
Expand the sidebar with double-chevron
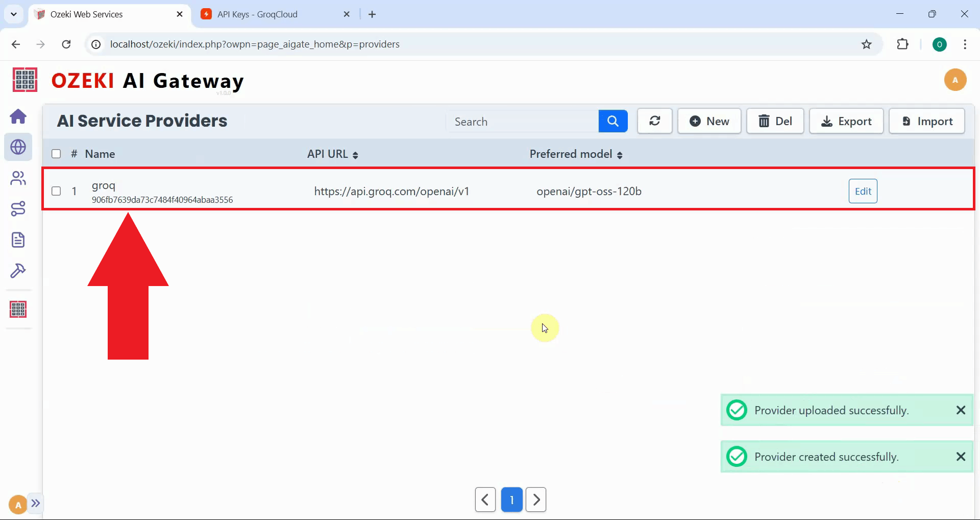(x=36, y=504)
